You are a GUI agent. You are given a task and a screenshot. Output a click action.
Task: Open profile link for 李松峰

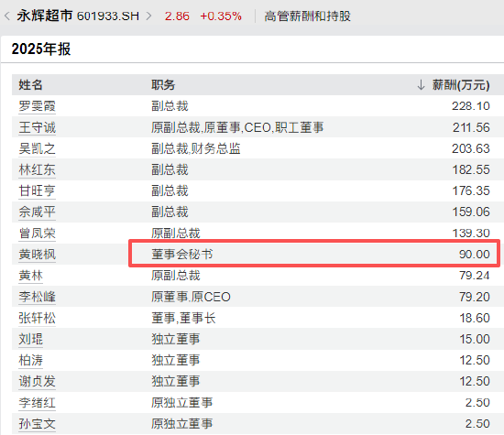click(37, 297)
